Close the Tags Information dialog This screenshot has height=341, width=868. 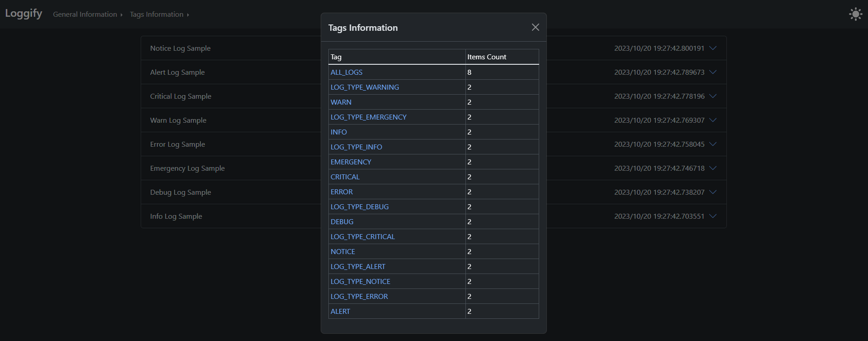click(535, 28)
